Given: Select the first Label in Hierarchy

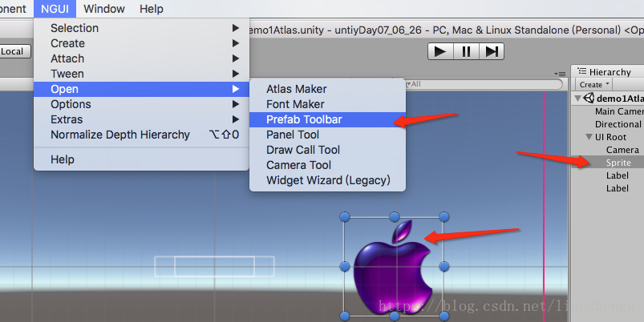Looking at the screenshot, I should (x=618, y=175).
